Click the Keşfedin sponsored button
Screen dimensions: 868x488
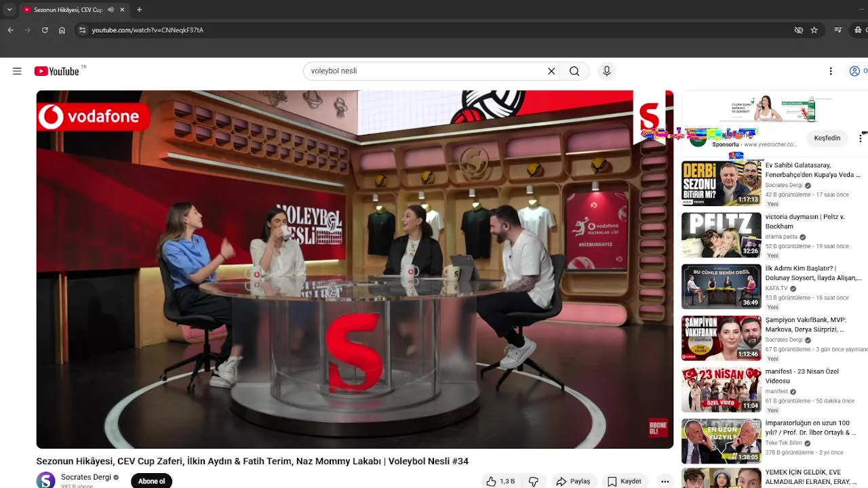tap(827, 138)
